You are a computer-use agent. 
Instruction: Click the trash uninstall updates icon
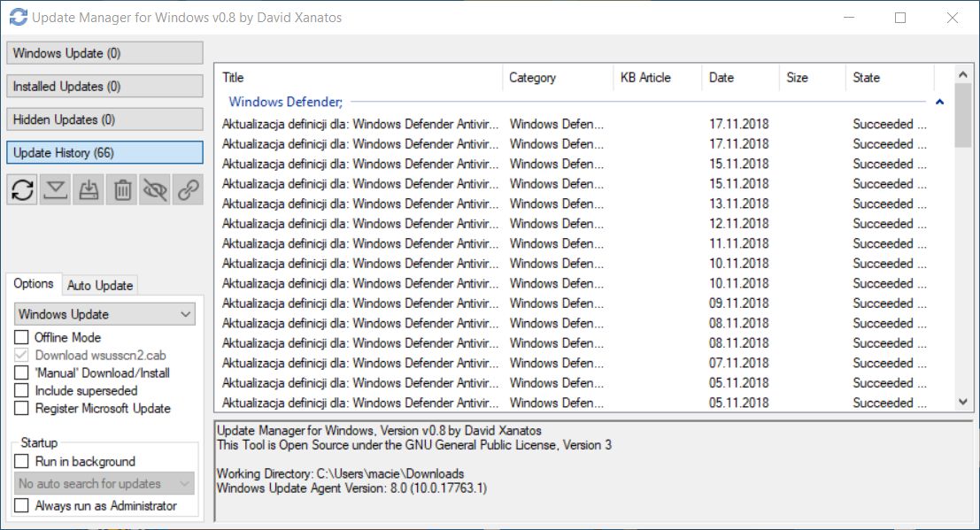(122, 189)
